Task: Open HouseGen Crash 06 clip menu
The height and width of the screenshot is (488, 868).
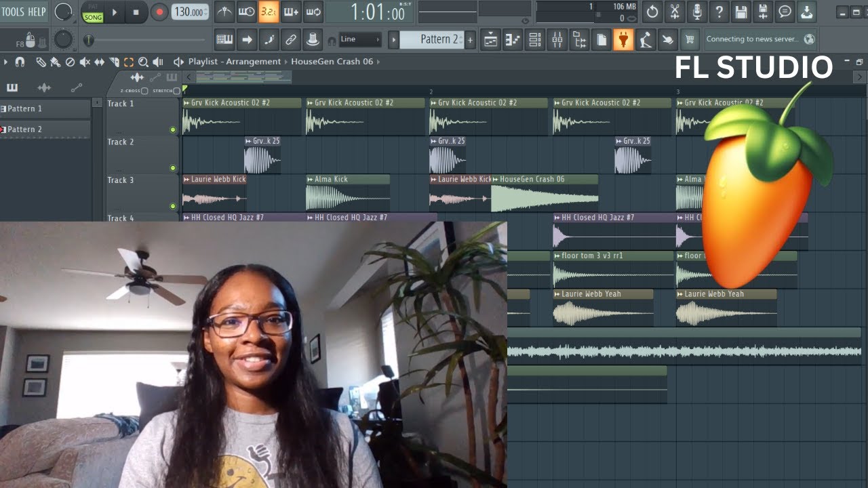Action: [x=495, y=180]
